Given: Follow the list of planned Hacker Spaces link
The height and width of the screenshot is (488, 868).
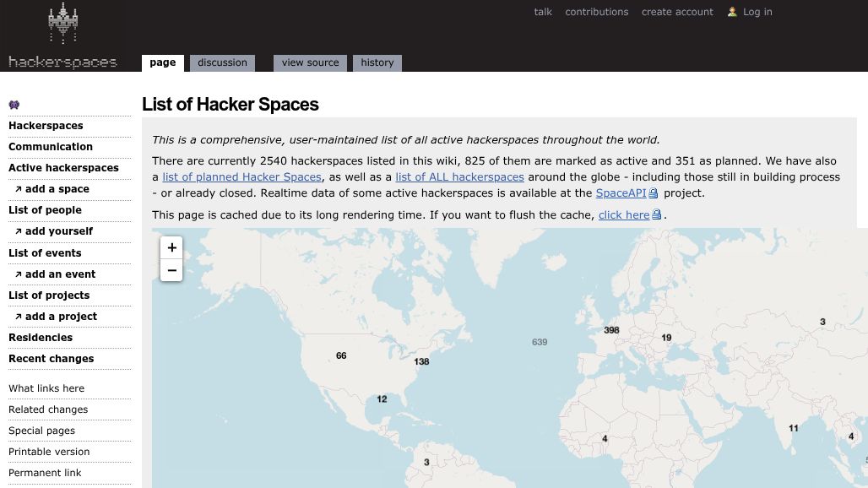Looking at the screenshot, I should coord(241,177).
